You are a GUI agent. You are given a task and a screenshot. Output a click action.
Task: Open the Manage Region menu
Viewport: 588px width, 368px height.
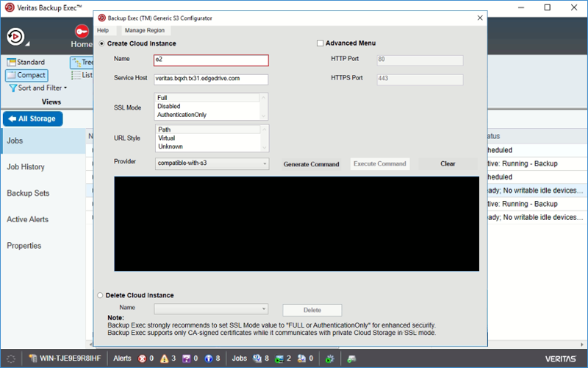[x=144, y=30]
